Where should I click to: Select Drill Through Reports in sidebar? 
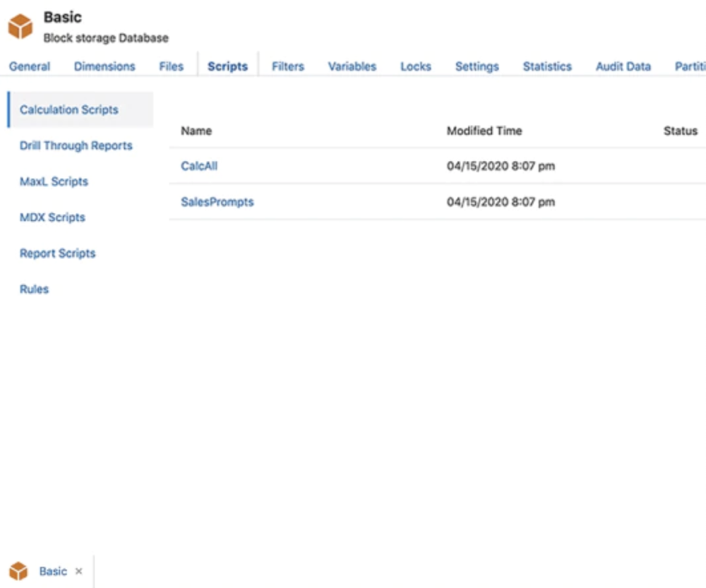tap(76, 145)
